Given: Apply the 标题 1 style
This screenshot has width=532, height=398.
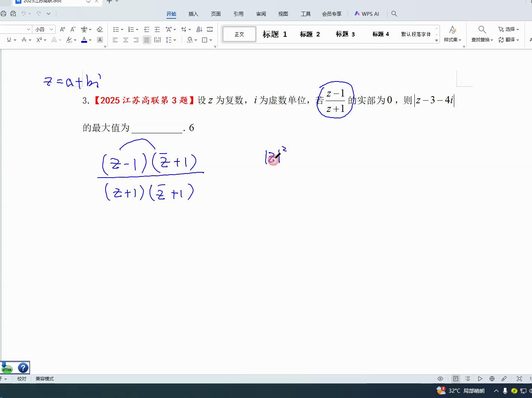Looking at the screenshot, I should pyautogui.click(x=275, y=34).
